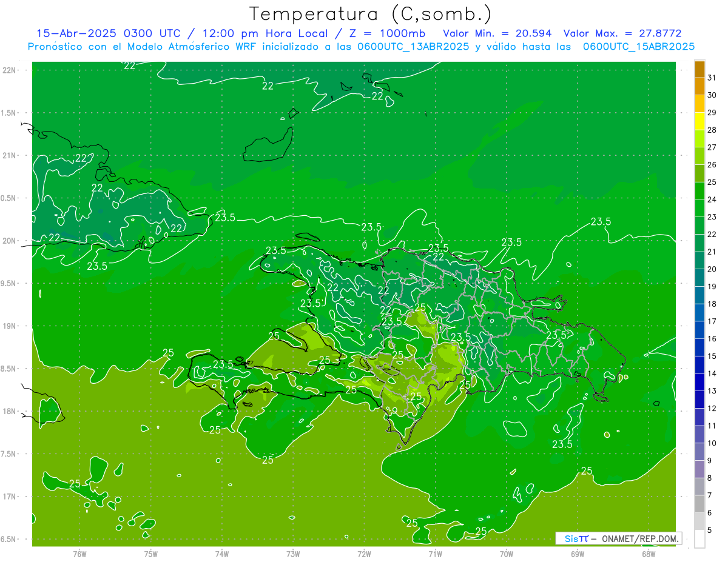Click the "73W" longitude axis label

293,554
